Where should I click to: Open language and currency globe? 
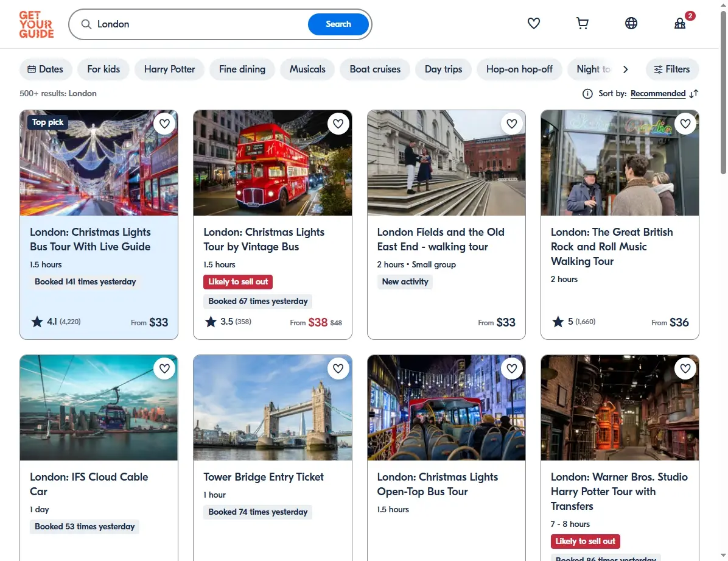[x=631, y=23]
